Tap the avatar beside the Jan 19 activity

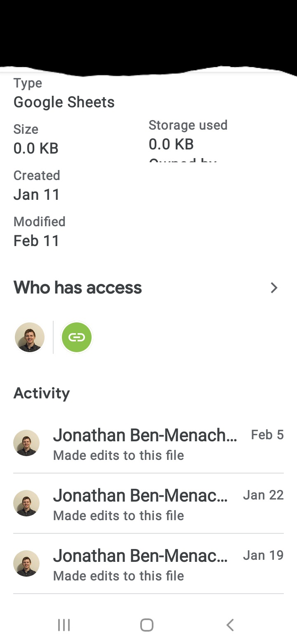click(26, 563)
